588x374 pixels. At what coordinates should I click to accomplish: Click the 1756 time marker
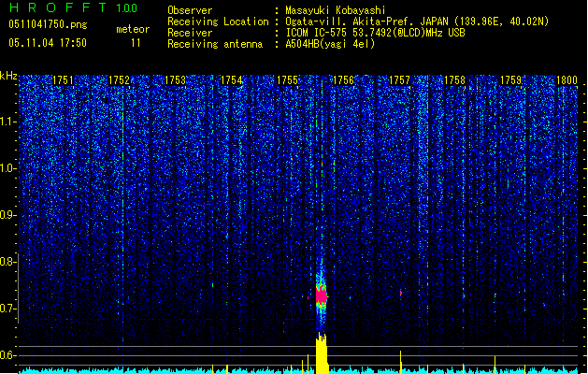pos(343,80)
